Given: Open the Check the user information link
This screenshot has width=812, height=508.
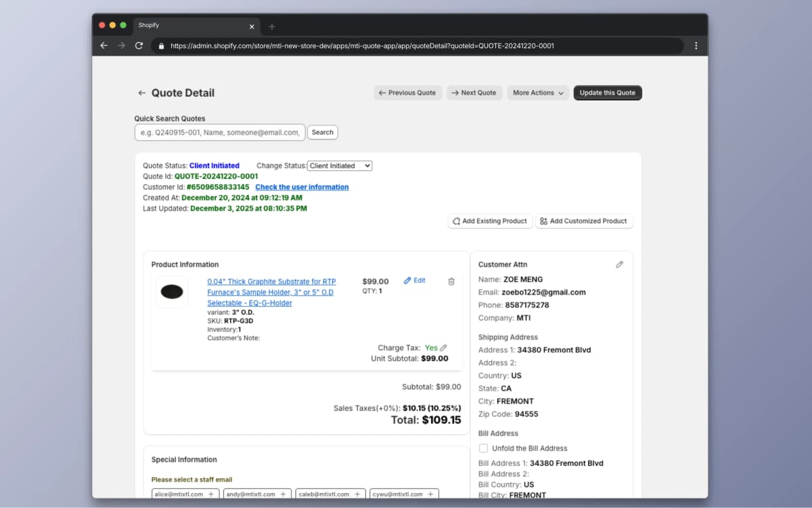Looking at the screenshot, I should [x=302, y=187].
